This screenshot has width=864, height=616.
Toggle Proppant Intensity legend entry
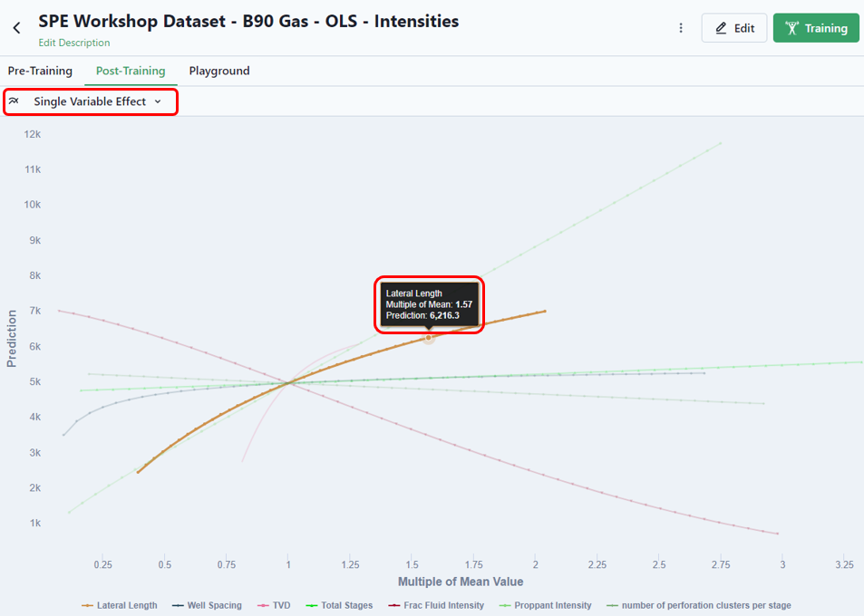[x=546, y=605]
